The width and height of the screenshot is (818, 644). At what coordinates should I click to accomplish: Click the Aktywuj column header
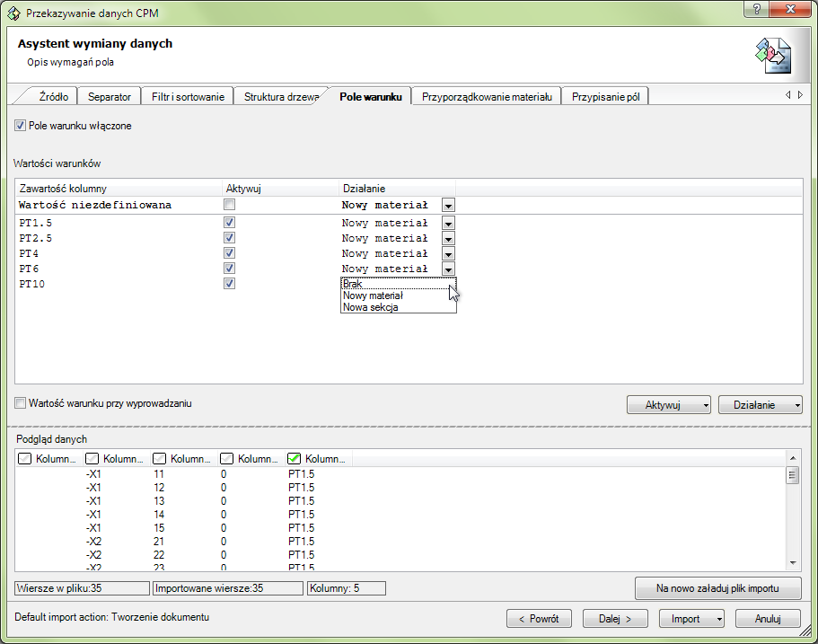pyautogui.click(x=281, y=189)
